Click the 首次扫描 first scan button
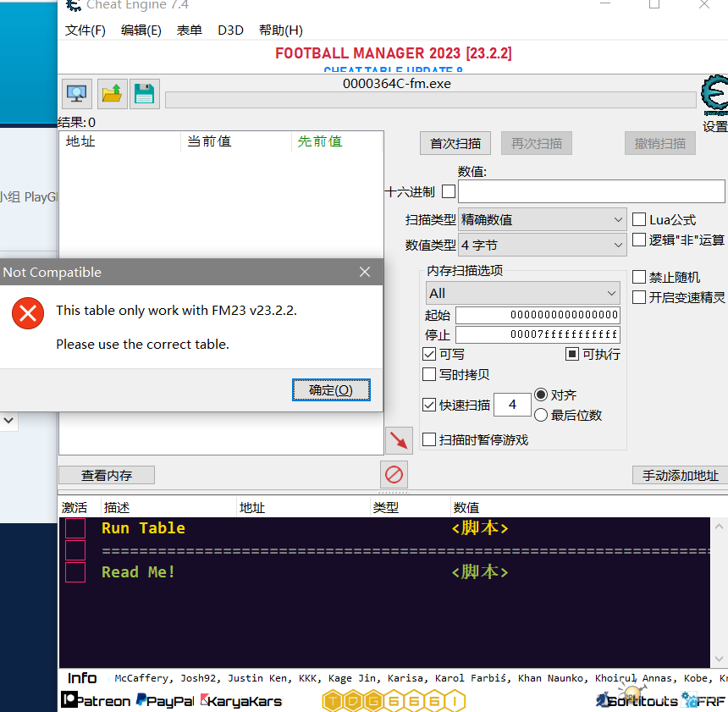The height and width of the screenshot is (712, 728). tap(455, 144)
